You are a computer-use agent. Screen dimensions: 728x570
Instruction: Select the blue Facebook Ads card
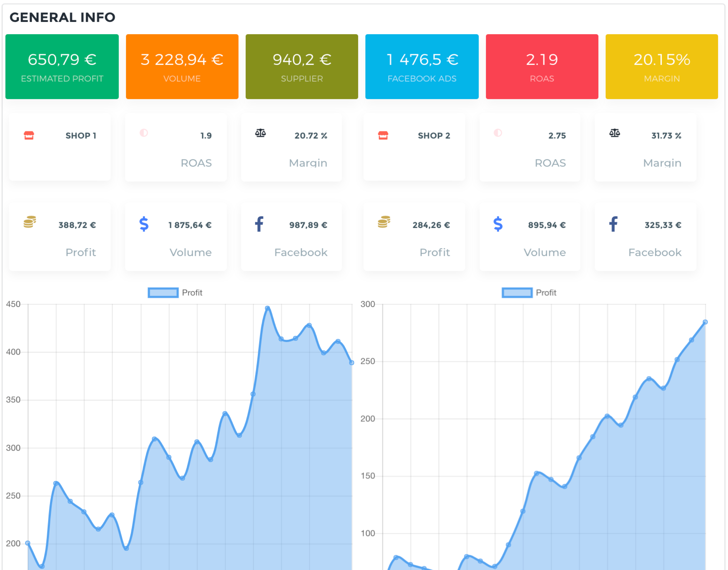click(x=422, y=66)
